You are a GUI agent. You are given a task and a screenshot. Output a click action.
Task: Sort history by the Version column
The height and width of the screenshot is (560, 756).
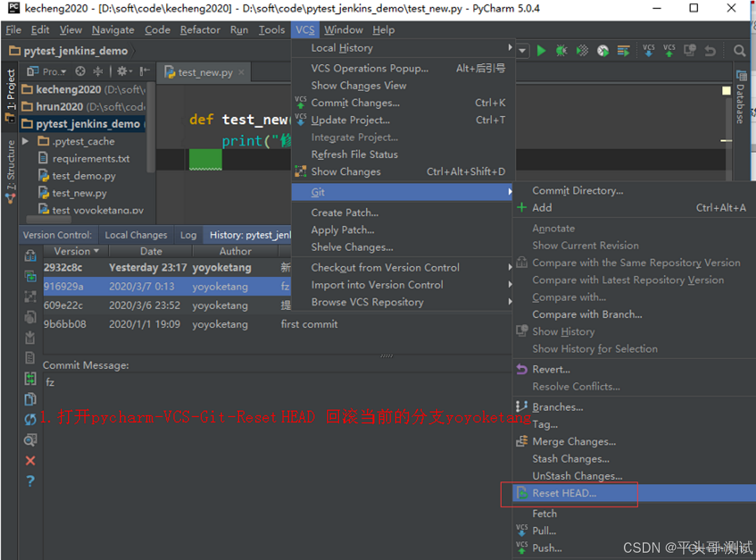(76, 251)
